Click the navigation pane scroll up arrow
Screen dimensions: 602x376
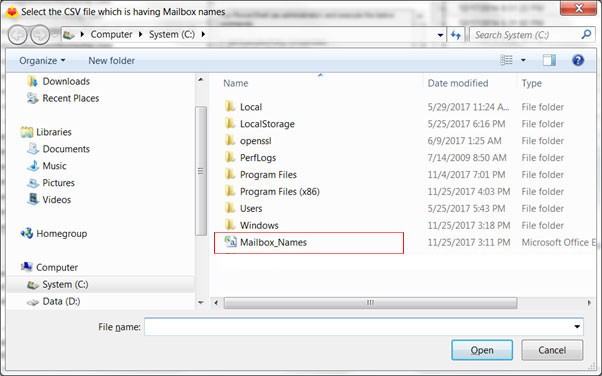coord(201,80)
